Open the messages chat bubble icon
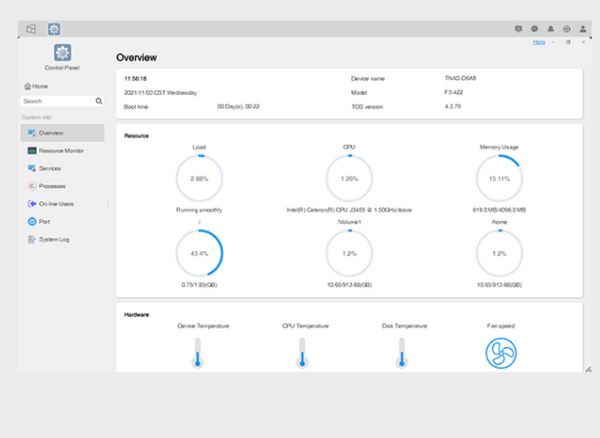 pos(535,29)
